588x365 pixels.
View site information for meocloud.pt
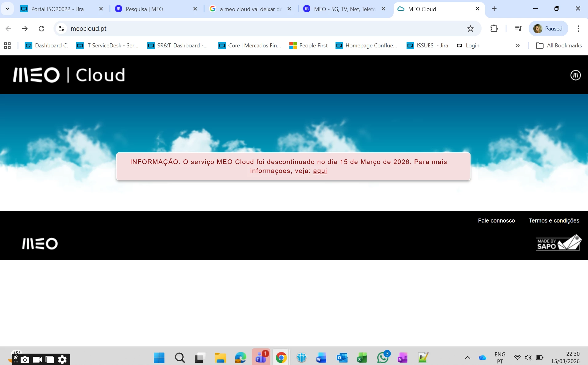pyautogui.click(x=62, y=29)
